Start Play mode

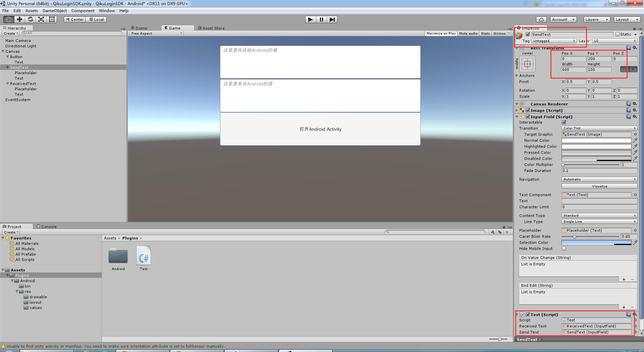(311, 19)
